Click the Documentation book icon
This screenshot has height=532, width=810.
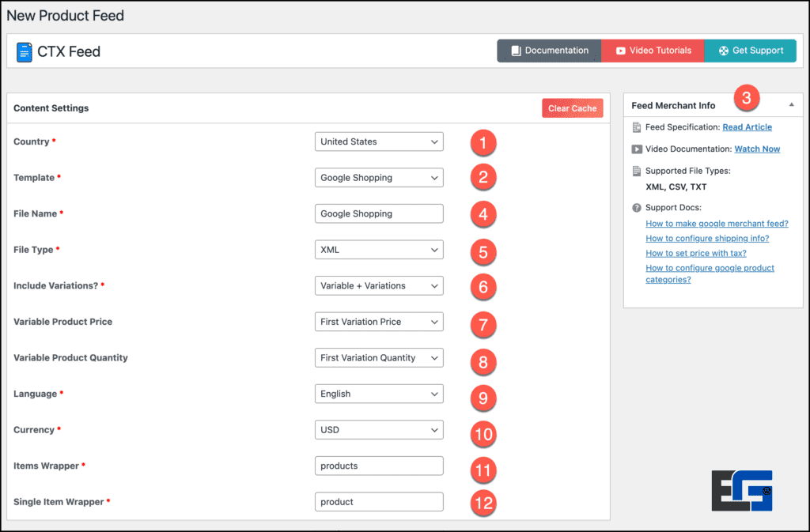pyautogui.click(x=516, y=51)
